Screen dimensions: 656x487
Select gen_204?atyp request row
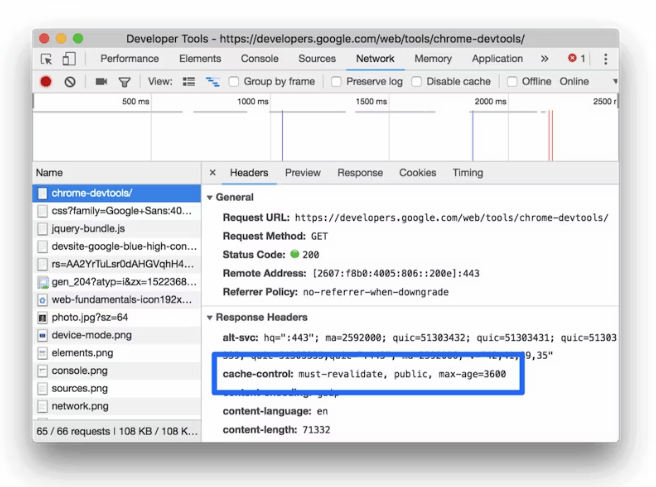click(117, 282)
